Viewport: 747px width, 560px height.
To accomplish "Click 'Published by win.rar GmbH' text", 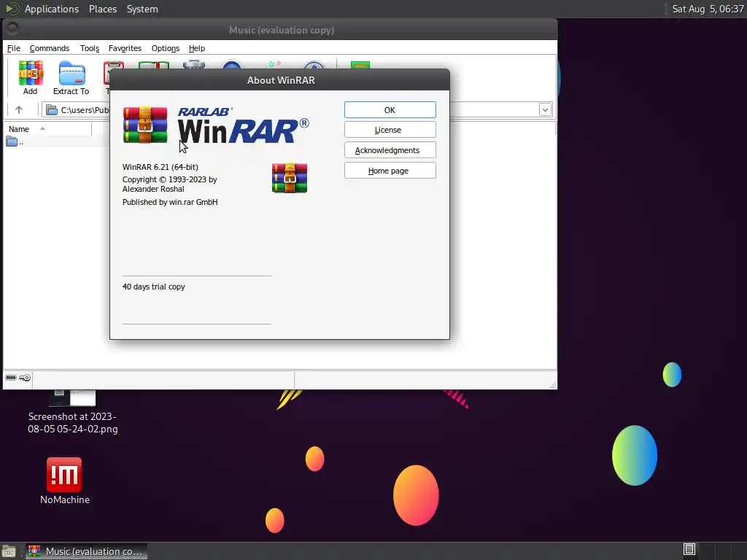I will pos(170,202).
